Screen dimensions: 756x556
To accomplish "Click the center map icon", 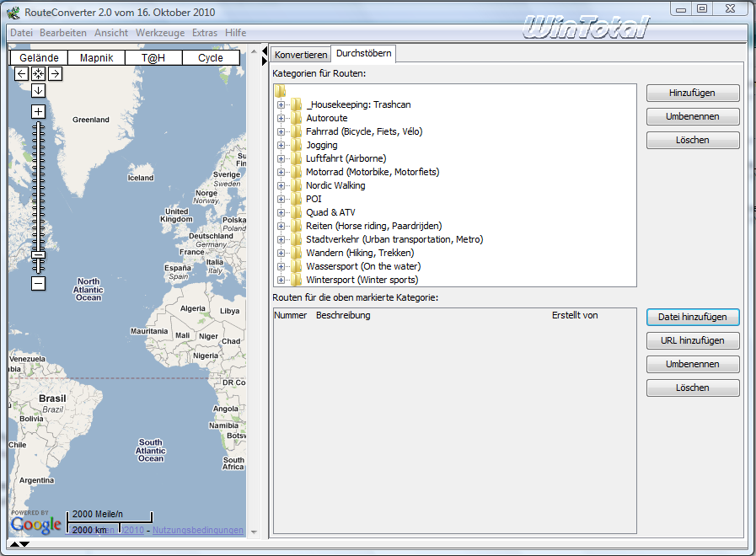I will [38, 74].
